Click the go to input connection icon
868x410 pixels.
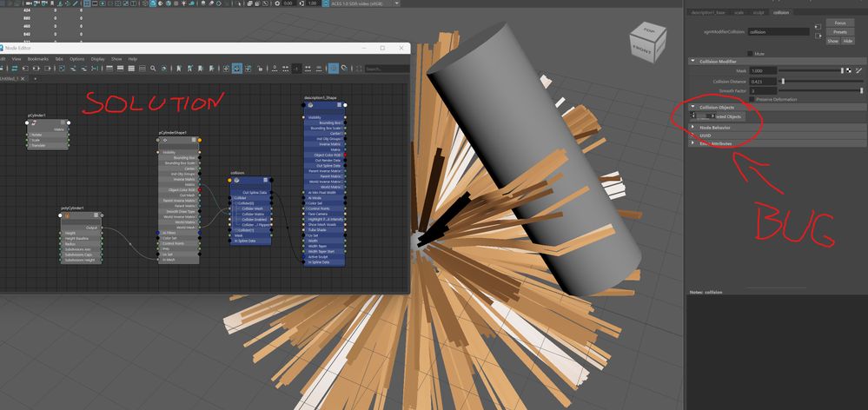pos(818,26)
